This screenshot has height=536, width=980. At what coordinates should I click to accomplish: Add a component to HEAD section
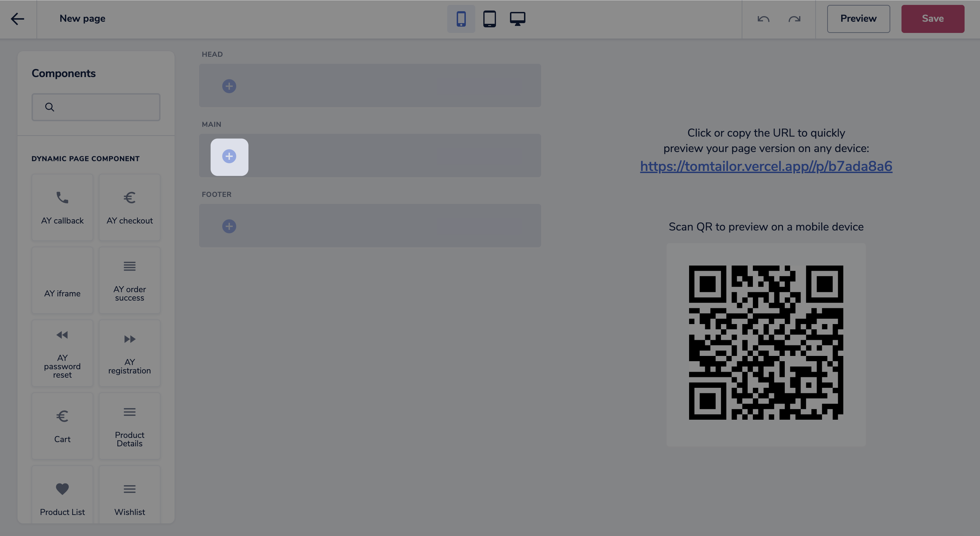[229, 86]
